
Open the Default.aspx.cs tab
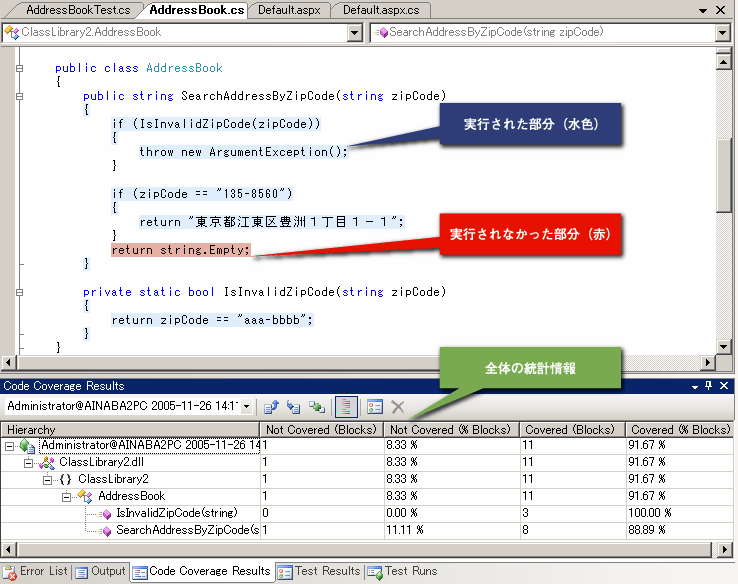pos(381,10)
